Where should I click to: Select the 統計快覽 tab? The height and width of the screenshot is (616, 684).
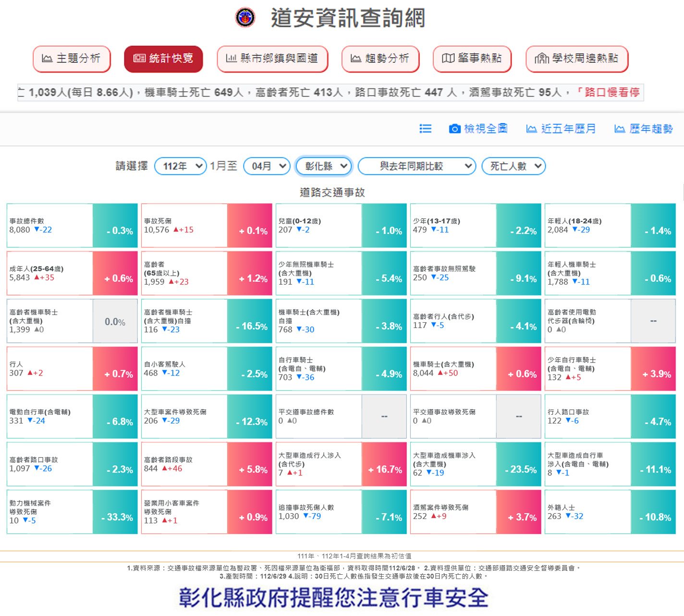click(x=163, y=59)
